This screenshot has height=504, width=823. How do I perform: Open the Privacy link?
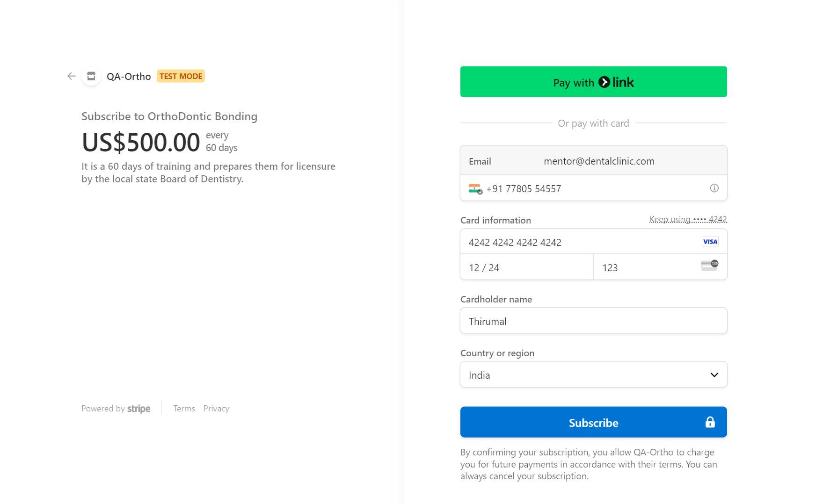pyautogui.click(x=216, y=409)
